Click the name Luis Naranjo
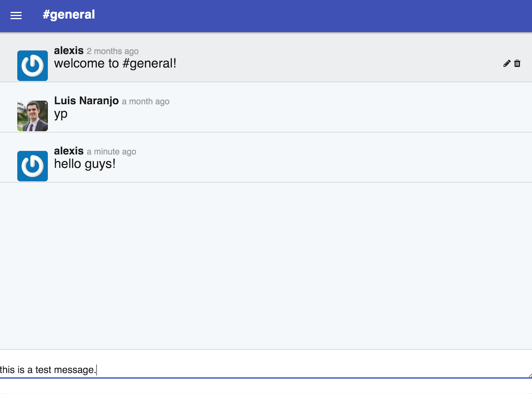Viewport: 532px width, 394px height. [x=86, y=101]
